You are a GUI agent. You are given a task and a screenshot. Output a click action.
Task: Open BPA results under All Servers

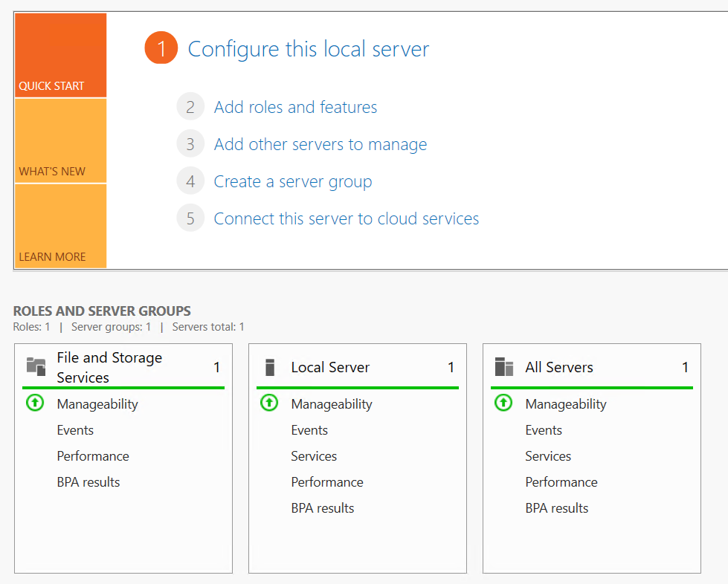556,508
